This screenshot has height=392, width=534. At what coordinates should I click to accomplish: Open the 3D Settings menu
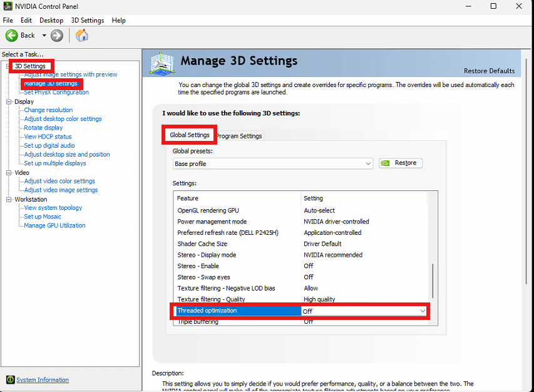pos(88,21)
